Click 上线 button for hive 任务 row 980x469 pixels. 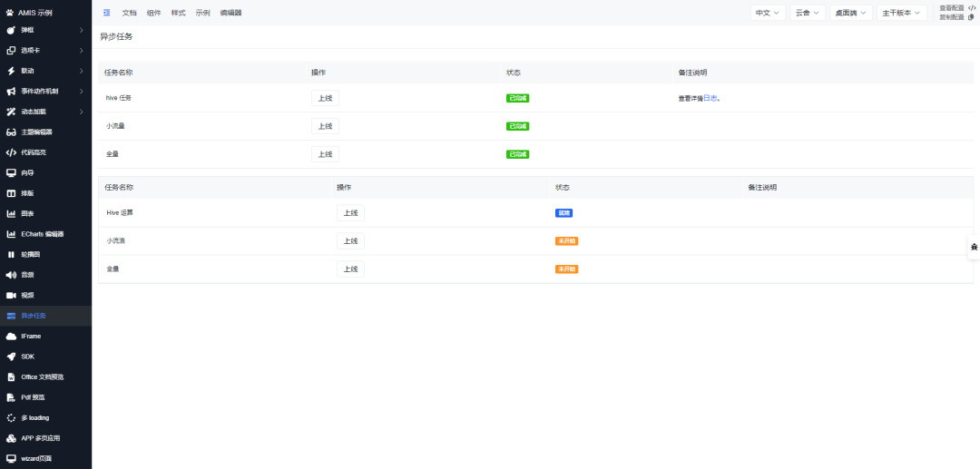(x=325, y=98)
